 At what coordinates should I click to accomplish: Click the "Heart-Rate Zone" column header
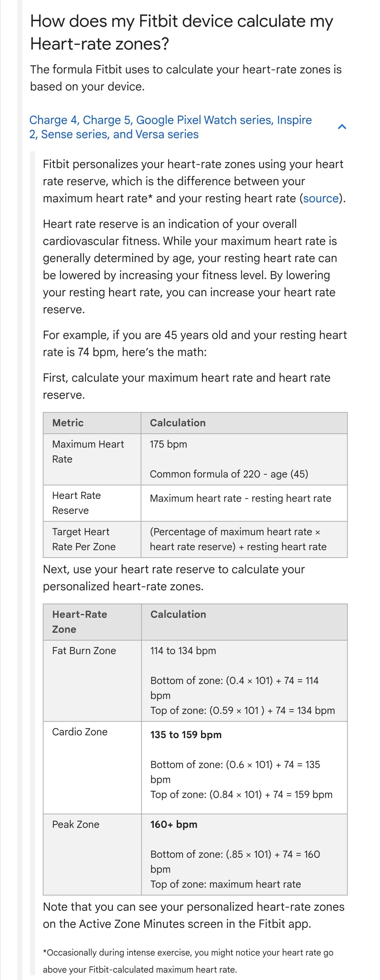[x=79, y=622]
